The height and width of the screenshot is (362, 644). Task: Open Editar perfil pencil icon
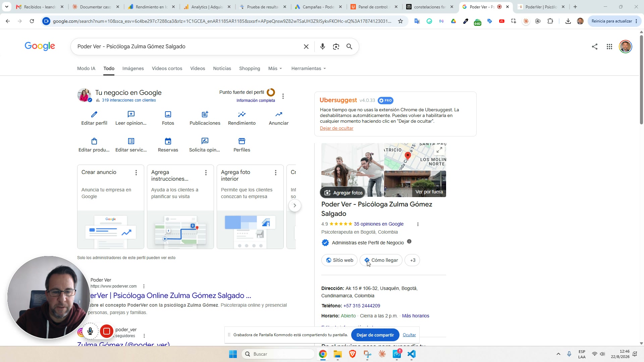pyautogui.click(x=94, y=114)
